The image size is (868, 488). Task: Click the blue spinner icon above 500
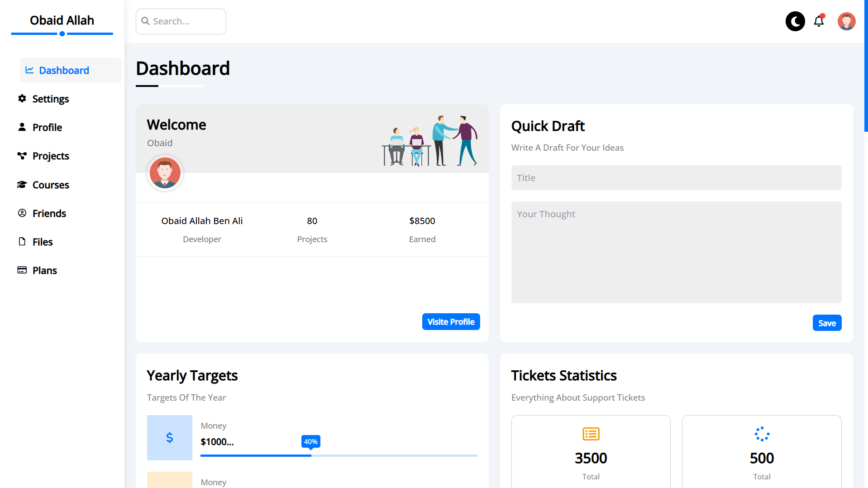tap(762, 434)
